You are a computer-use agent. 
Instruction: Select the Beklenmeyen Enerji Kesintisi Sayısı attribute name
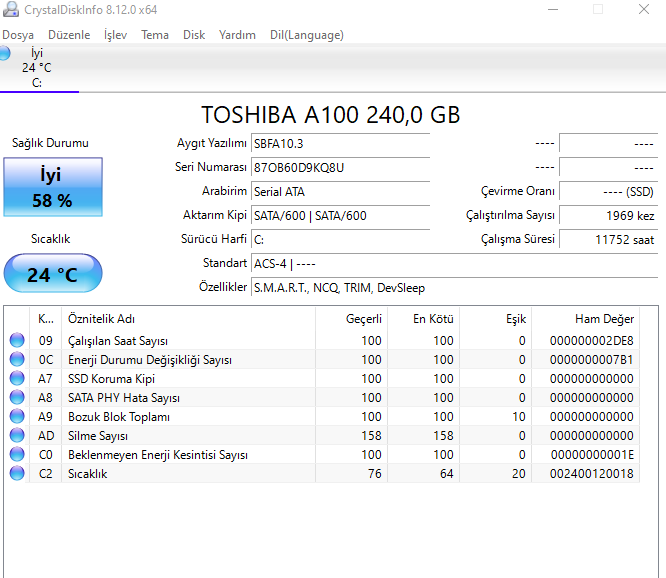click(x=158, y=455)
